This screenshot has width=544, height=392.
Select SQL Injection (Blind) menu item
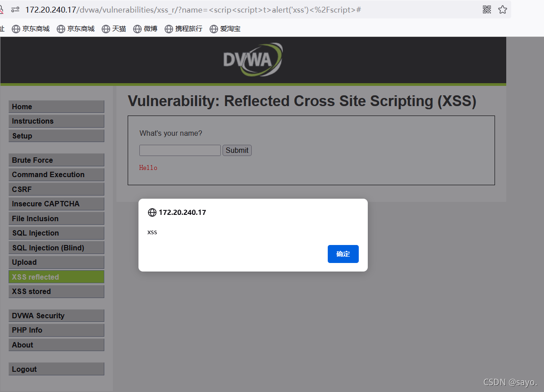coord(56,248)
